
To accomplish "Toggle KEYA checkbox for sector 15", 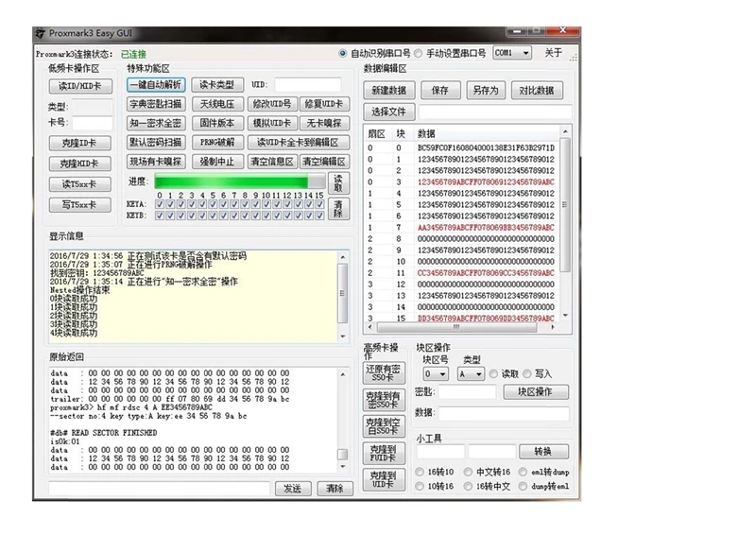I will click(319, 204).
